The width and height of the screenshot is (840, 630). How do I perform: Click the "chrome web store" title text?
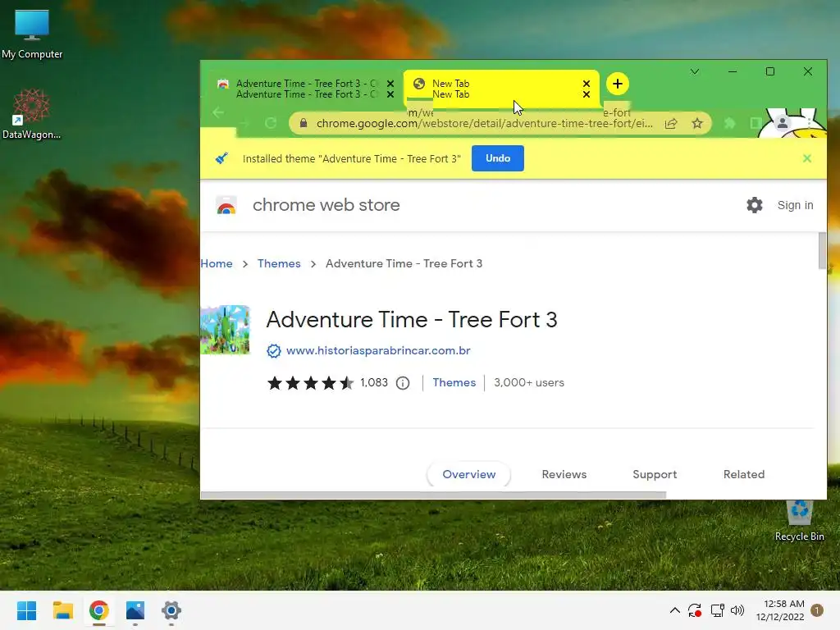click(326, 204)
